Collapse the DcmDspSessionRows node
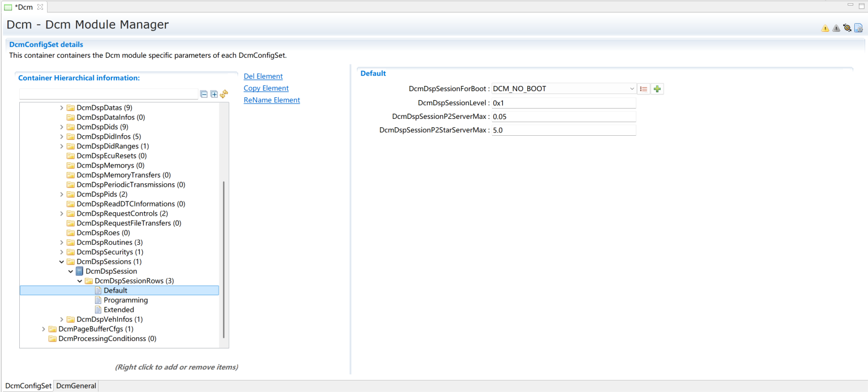This screenshot has width=868, height=392. 80,281
